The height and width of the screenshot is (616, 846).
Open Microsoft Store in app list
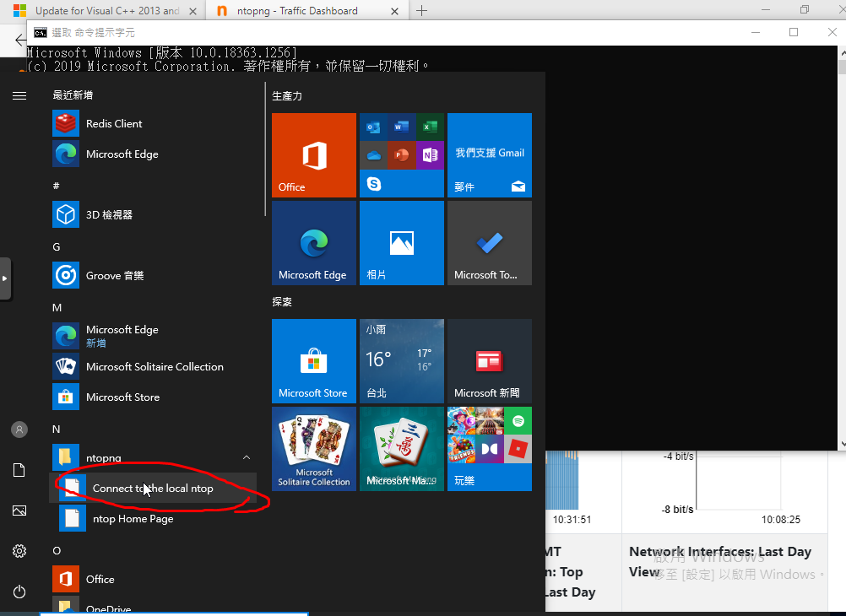[x=153, y=397]
